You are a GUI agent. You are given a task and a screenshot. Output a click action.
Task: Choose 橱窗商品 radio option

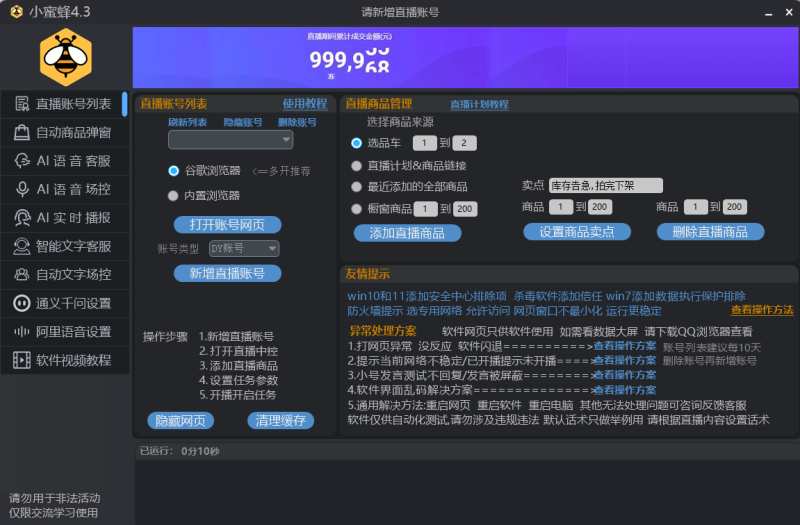point(357,209)
